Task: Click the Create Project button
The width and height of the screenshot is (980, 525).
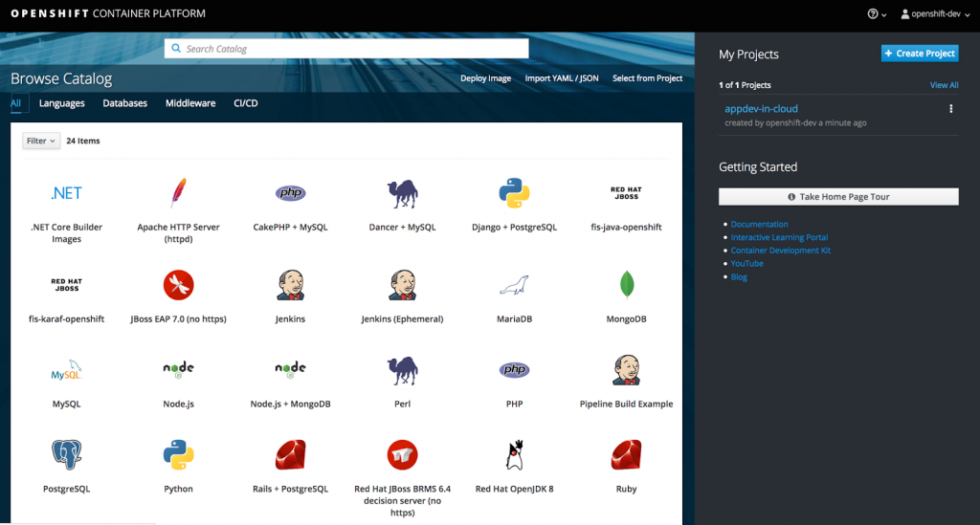Action: [920, 54]
